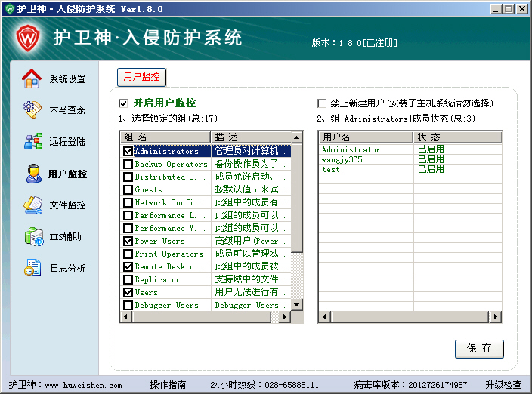Check the Guests group checkbox

[x=128, y=189]
